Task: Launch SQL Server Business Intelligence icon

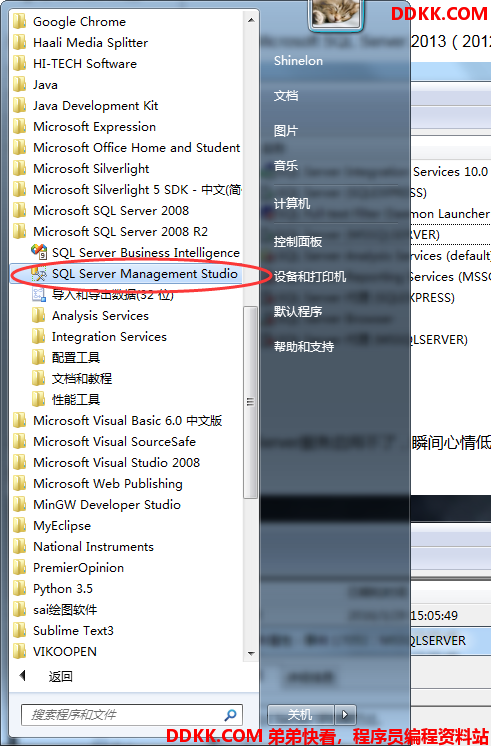Action: [38, 252]
